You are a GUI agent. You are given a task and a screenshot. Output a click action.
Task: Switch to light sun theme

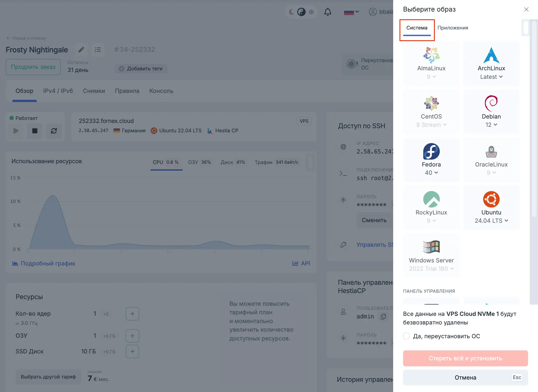[x=311, y=12]
